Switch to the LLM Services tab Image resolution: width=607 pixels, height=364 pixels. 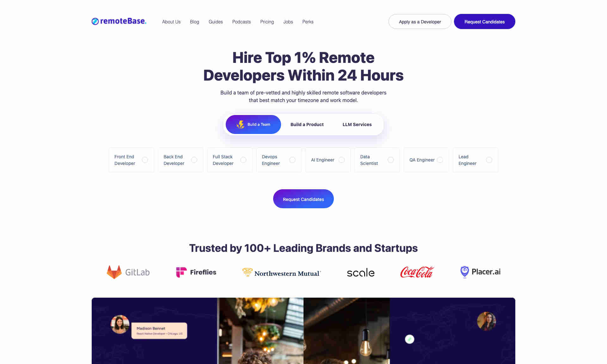click(x=357, y=124)
